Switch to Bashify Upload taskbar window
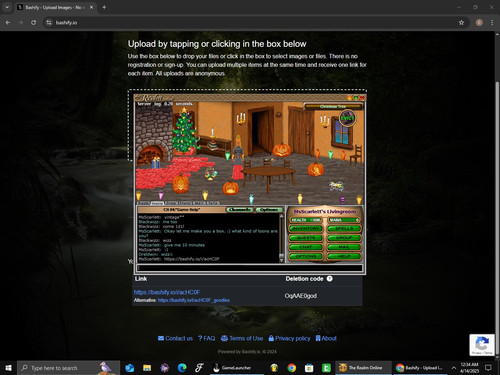Image resolution: width=500 pixels, height=375 pixels. [x=419, y=368]
